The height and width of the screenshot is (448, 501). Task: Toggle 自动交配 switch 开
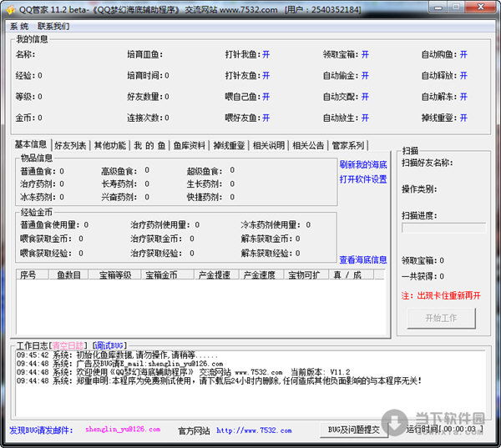click(x=365, y=97)
